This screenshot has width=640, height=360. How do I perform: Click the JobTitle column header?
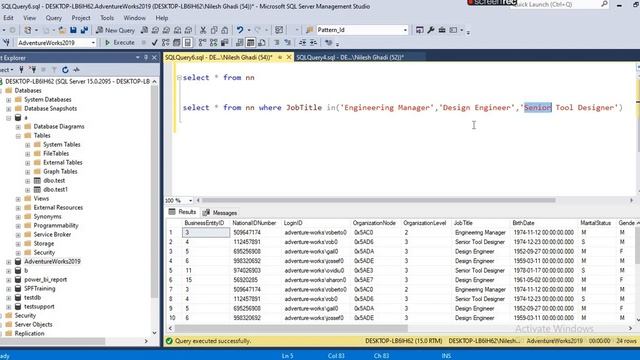463,223
